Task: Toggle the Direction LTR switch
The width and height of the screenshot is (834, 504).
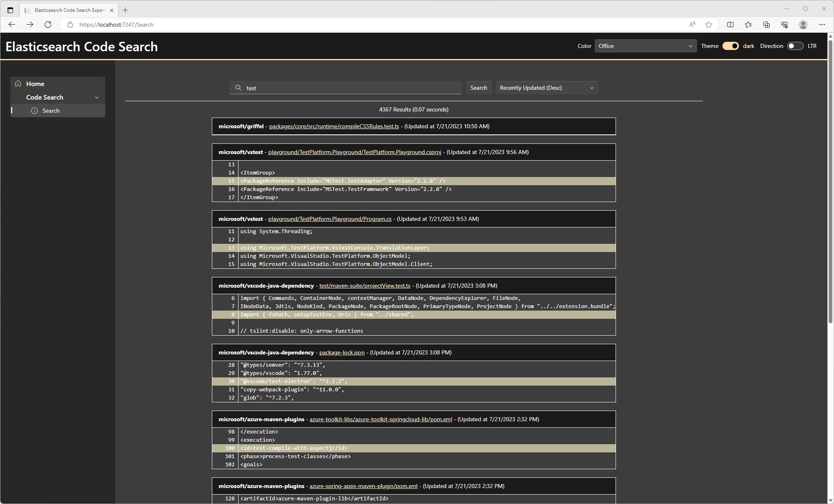Action: [x=795, y=46]
